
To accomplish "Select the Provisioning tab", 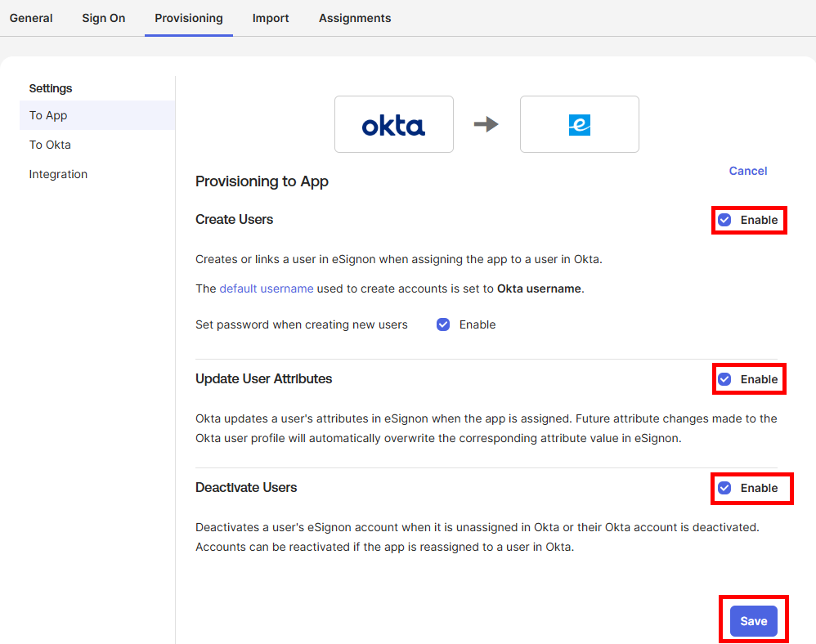I will [189, 18].
